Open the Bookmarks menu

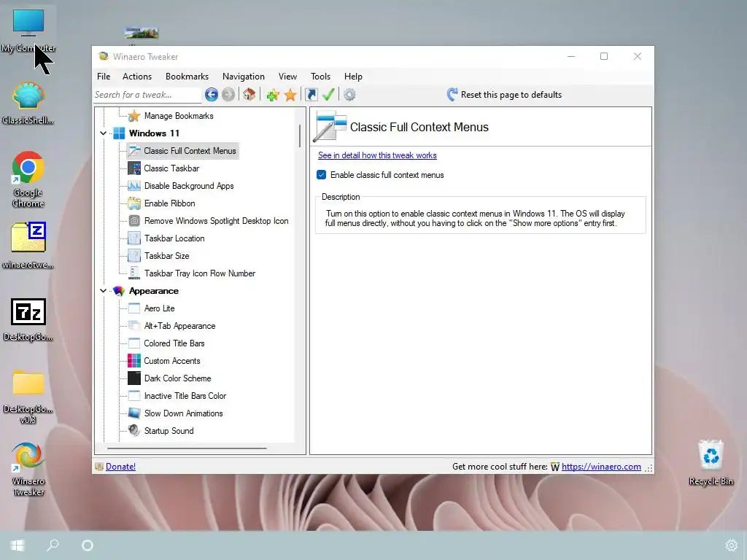pyautogui.click(x=187, y=76)
